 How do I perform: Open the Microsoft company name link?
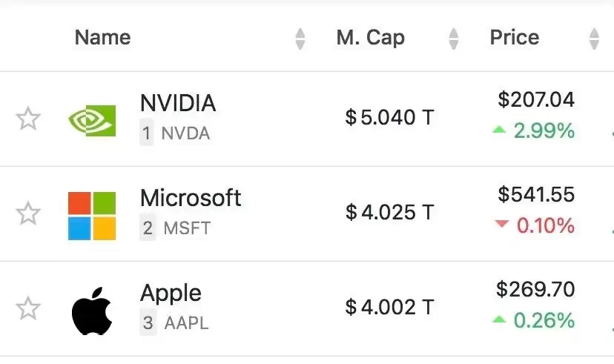[191, 198]
